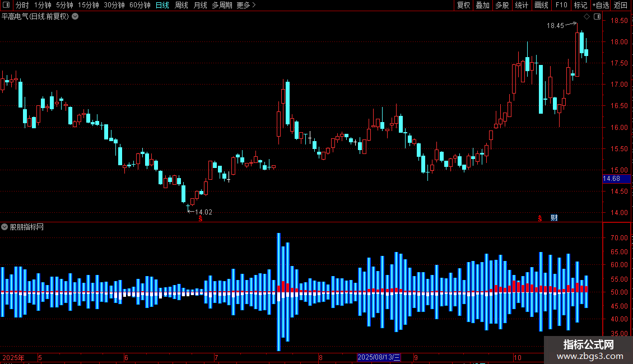633x364 pixels.
Task: Switch to 月线 monthly chart
Action: tap(200, 5)
